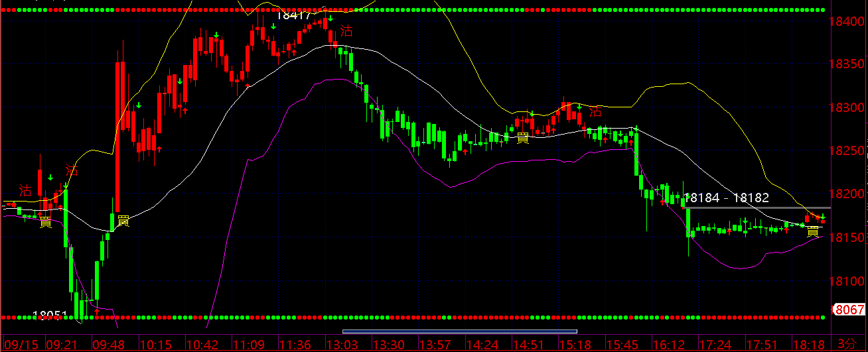The width and height of the screenshot is (868, 352).
Task: Click the 15:45 time axis label
Action: pos(622,345)
